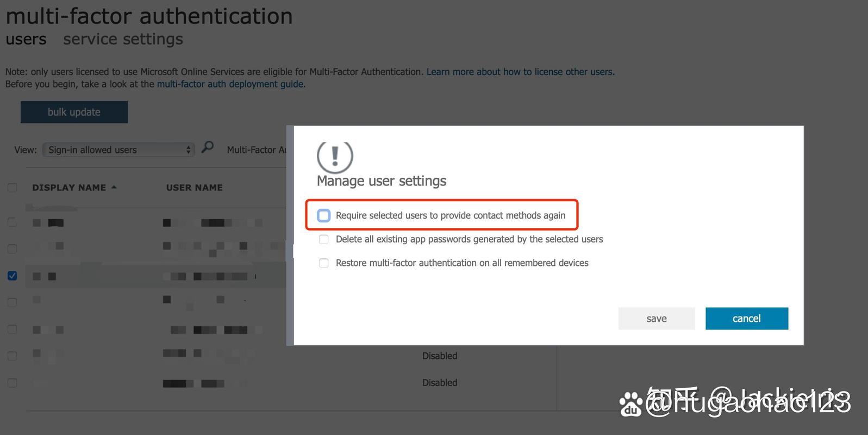Sort by the DISPLAY NAME column arrow

[x=114, y=187]
